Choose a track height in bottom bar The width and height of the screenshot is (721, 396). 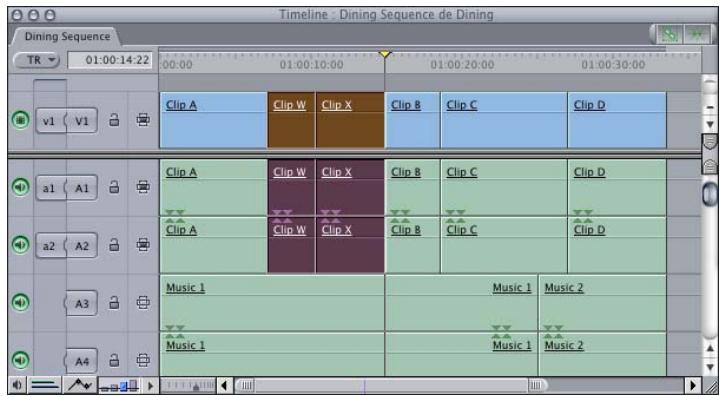[119, 385]
